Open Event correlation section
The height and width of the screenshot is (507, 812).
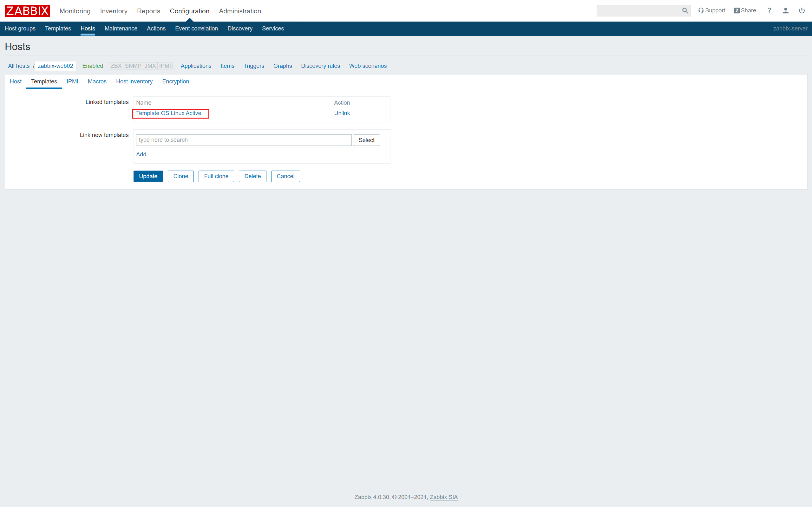[197, 29]
